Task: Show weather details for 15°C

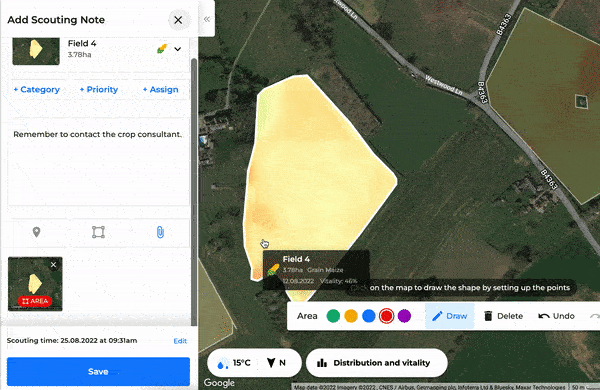Action: pyautogui.click(x=233, y=363)
